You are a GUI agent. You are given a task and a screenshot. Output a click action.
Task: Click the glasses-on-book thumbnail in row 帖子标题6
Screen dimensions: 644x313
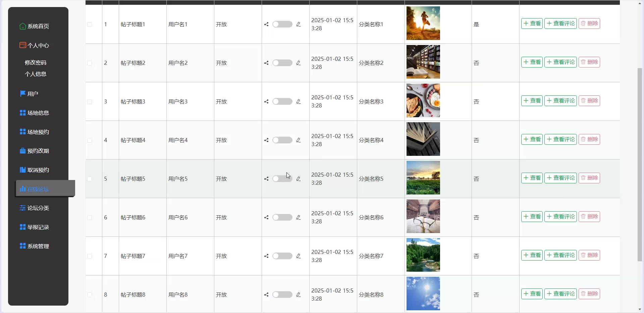click(423, 216)
